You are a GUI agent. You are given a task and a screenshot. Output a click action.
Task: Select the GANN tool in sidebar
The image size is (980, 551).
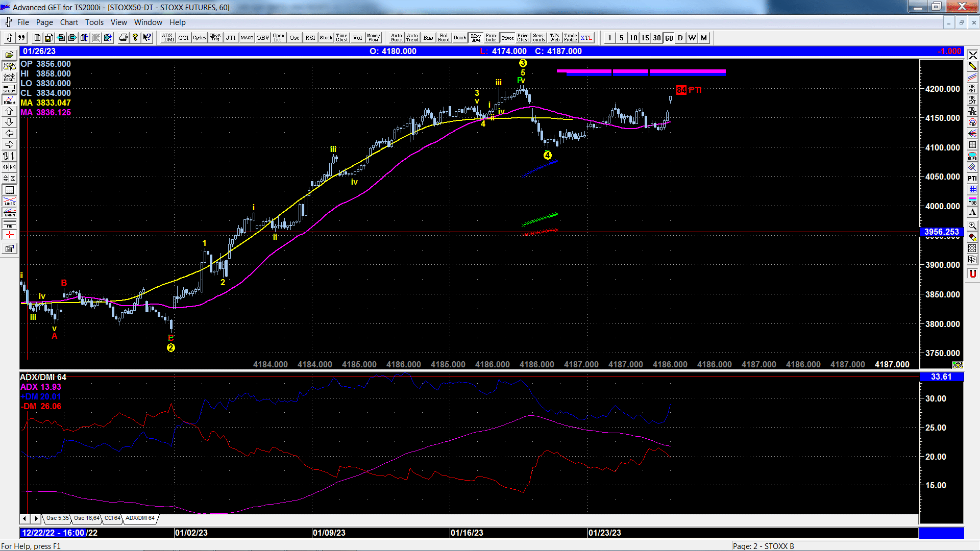pyautogui.click(x=10, y=212)
